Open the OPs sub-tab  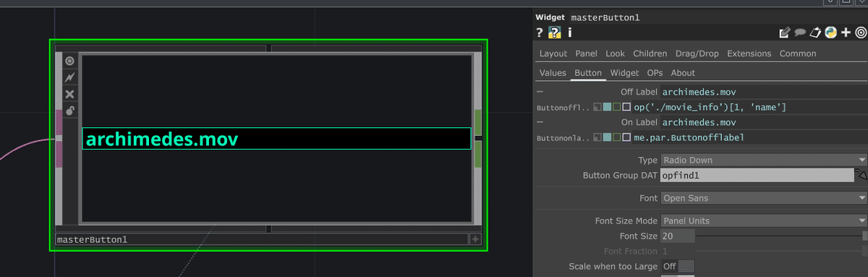[655, 73]
